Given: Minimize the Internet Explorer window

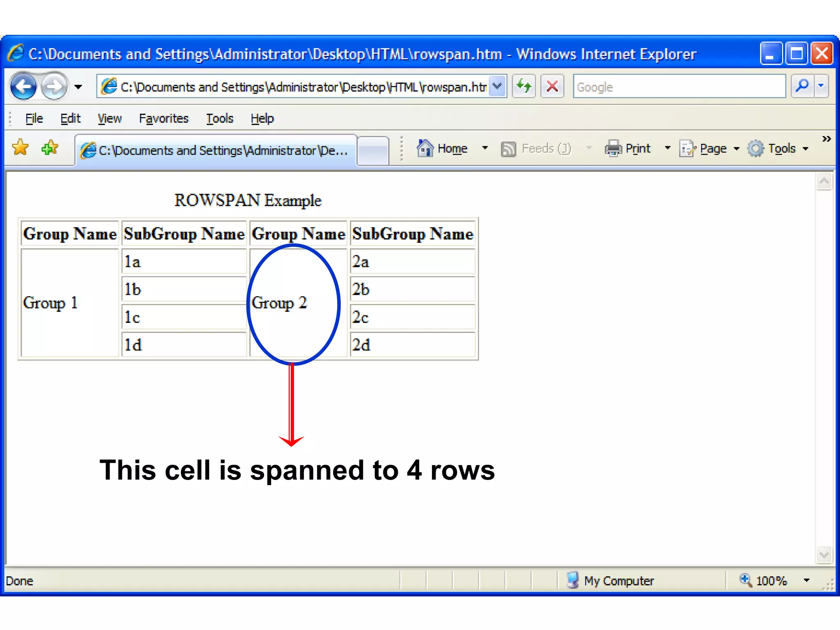Looking at the screenshot, I should [771, 54].
